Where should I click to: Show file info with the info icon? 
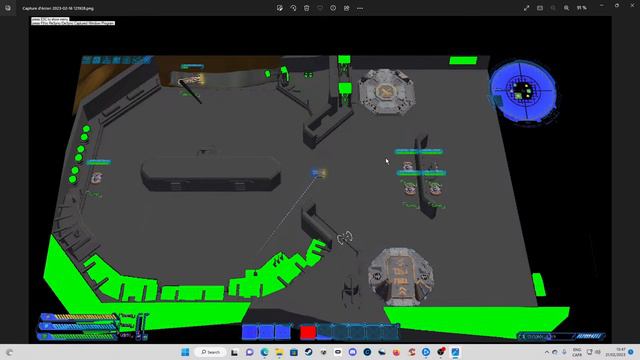(x=333, y=8)
